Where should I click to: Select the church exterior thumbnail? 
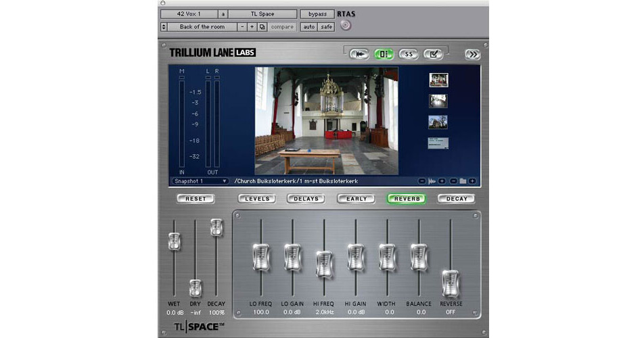coord(438,122)
